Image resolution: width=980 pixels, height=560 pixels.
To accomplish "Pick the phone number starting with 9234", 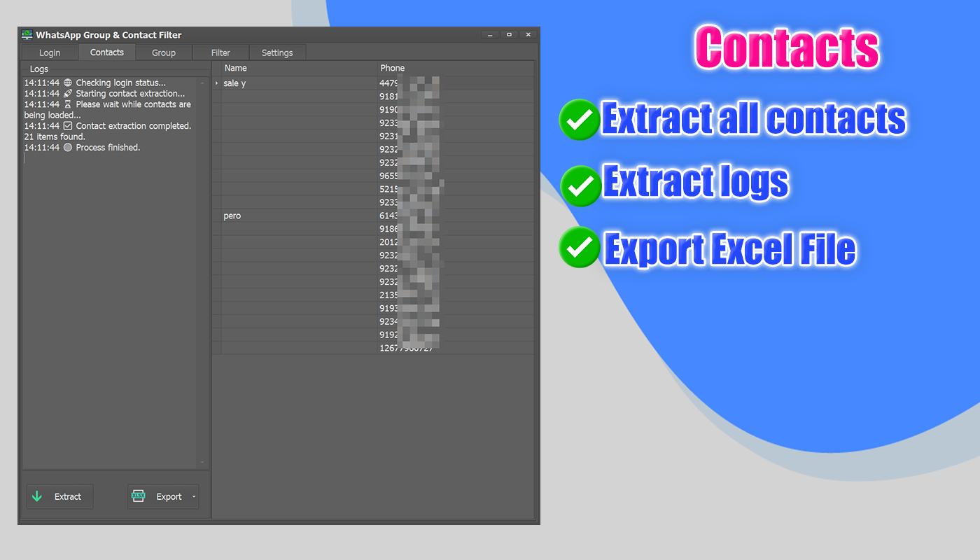I will [455, 321].
